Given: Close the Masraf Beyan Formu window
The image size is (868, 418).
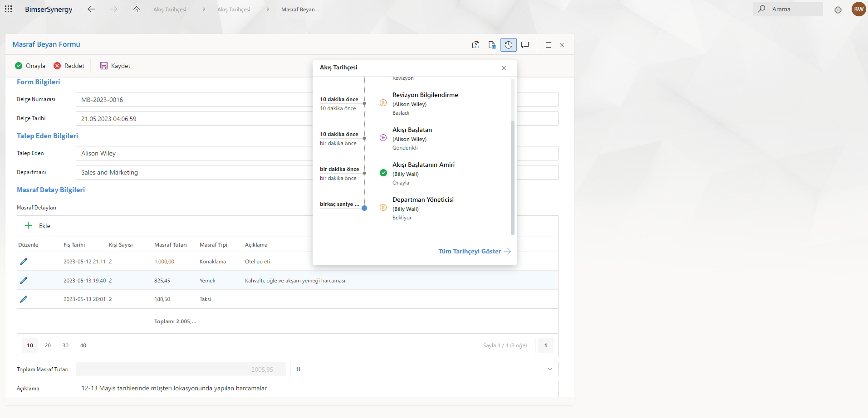Looking at the screenshot, I should [562, 45].
